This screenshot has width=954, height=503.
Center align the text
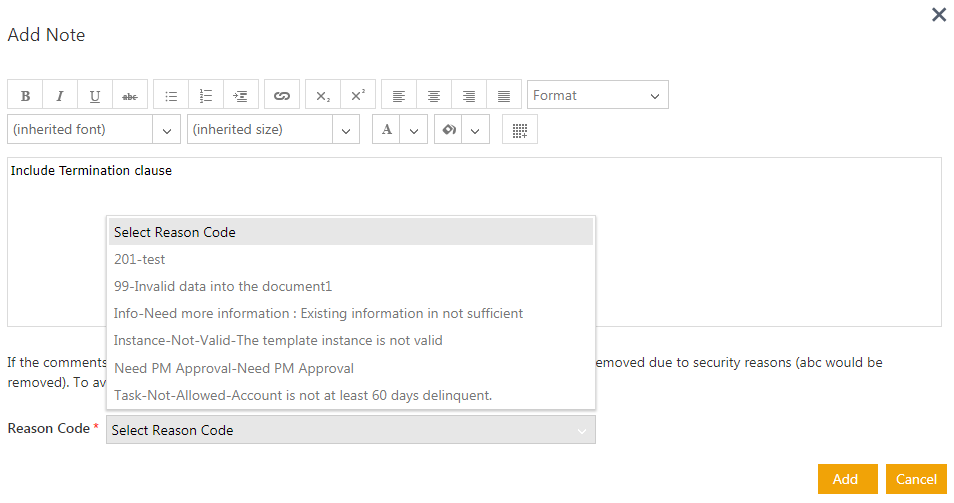tap(434, 96)
